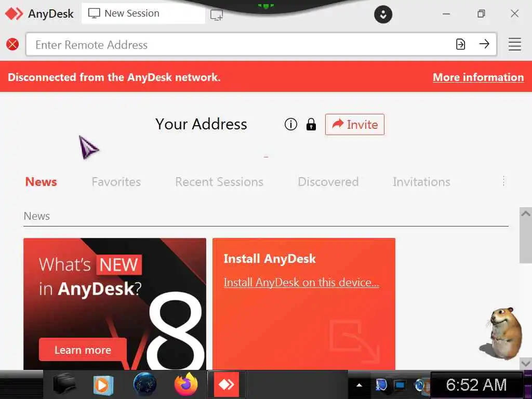This screenshot has width=532, height=399.
Task: Switch to the Favorites tab
Action: point(116,182)
